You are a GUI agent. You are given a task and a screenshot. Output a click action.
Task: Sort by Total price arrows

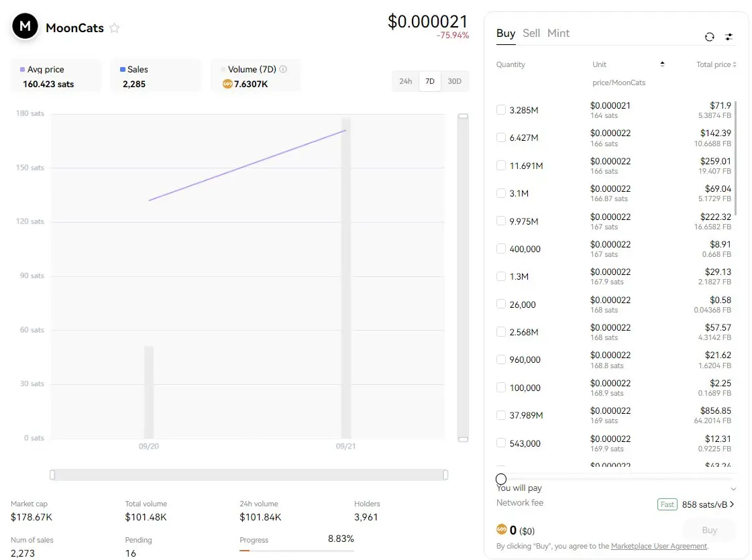pos(735,64)
